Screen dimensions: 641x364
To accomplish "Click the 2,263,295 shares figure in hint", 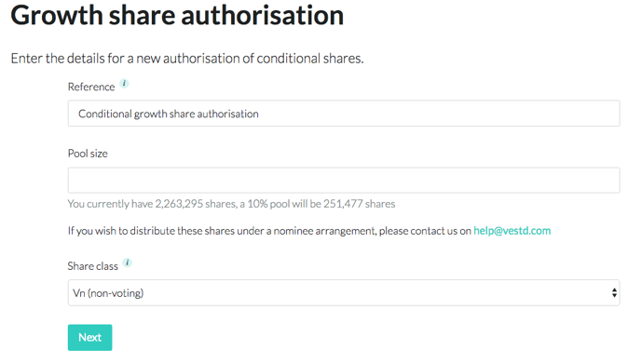I will coord(196,204).
